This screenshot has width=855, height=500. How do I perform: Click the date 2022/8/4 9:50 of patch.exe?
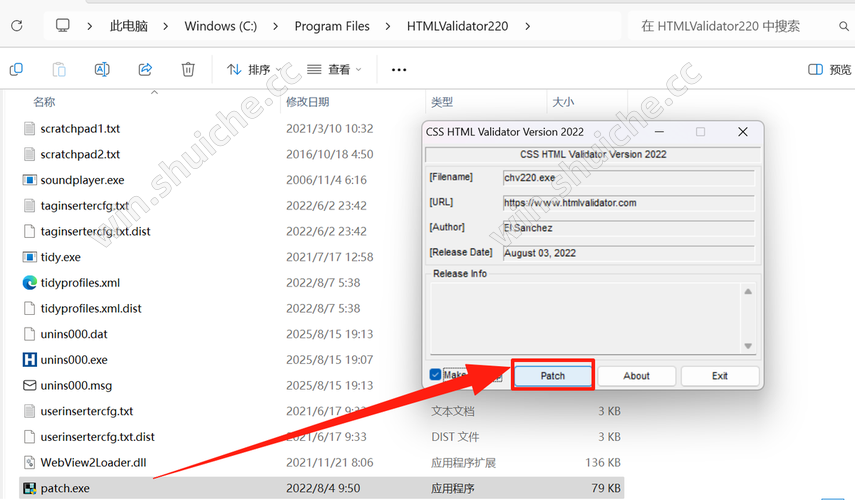tap(323, 488)
